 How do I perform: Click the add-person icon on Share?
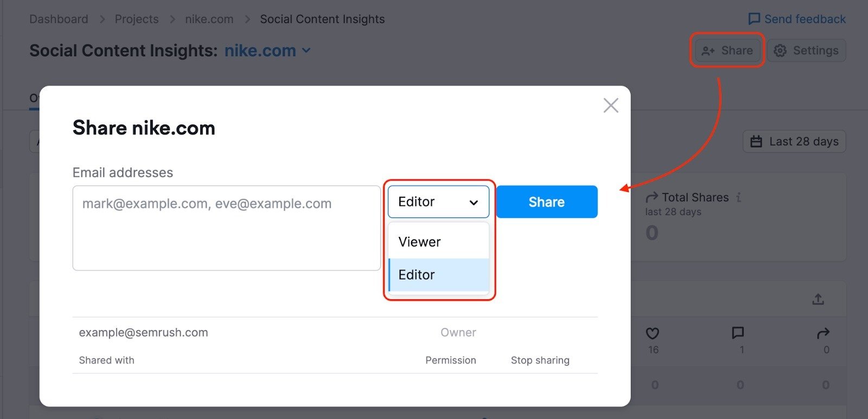[x=708, y=51]
